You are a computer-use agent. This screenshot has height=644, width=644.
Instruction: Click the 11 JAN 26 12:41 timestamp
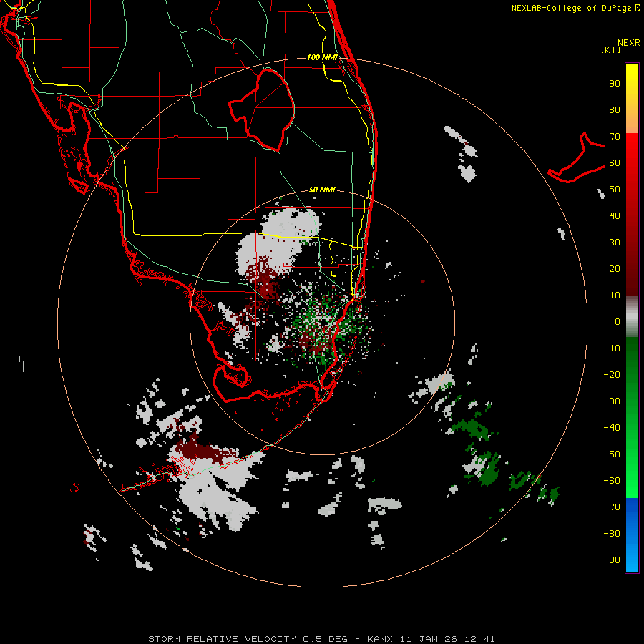click(447, 639)
